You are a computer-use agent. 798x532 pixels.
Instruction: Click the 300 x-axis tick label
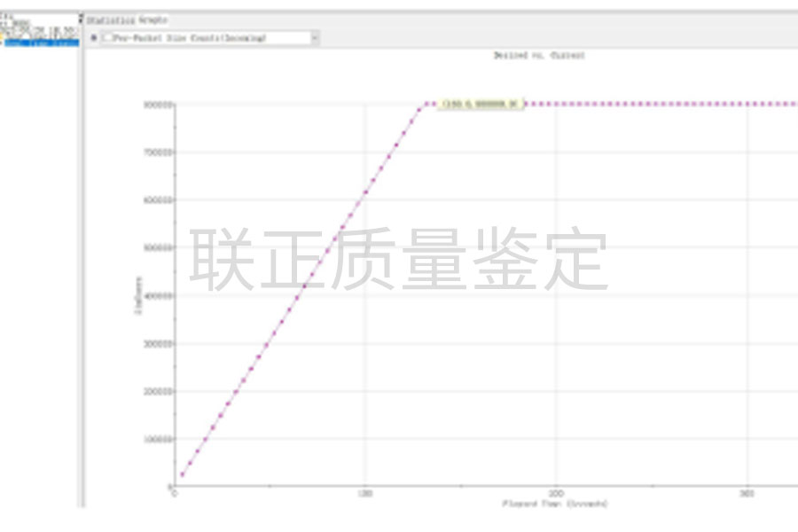(747, 493)
